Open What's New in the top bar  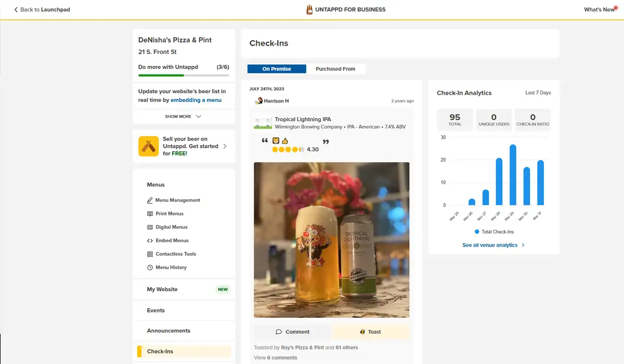coord(599,9)
